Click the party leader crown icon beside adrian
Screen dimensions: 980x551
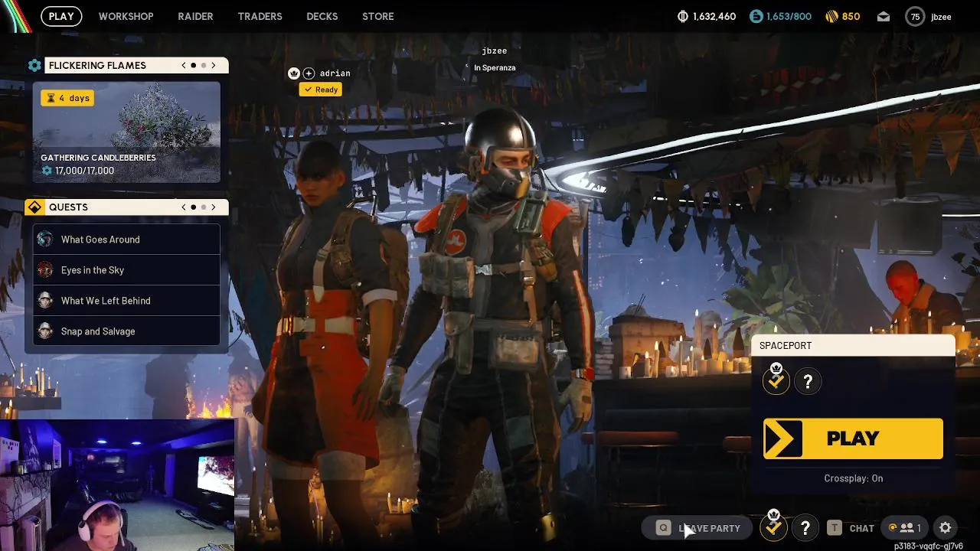pyautogui.click(x=293, y=73)
